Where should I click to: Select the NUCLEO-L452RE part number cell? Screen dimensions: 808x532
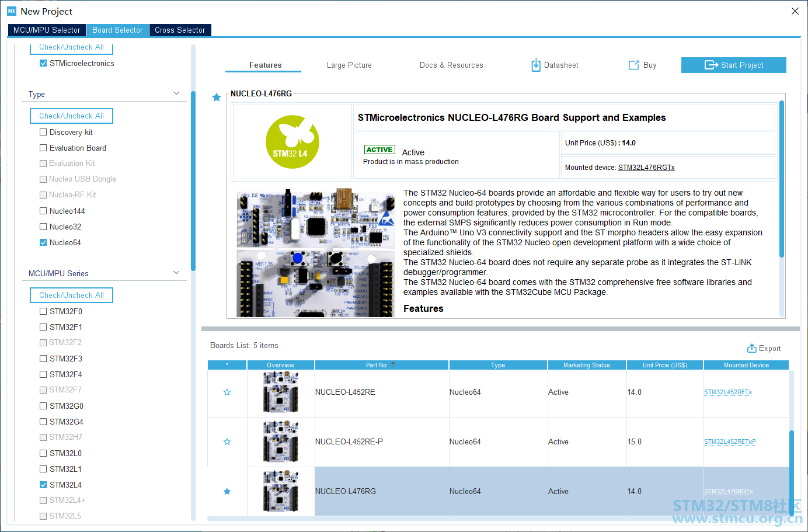coord(382,392)
